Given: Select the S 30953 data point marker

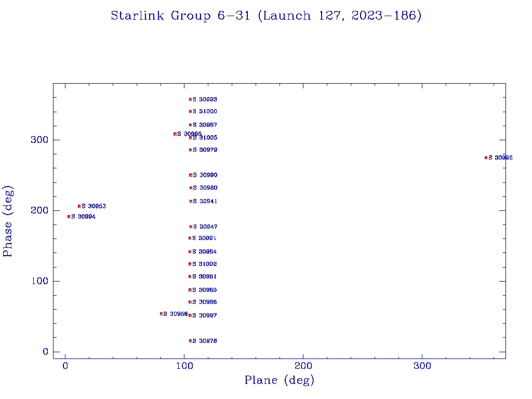Looking at the screenshot, I should click(79, 206).
